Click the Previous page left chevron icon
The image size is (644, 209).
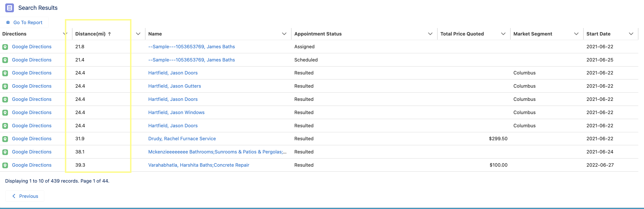[x=14, y=196]
